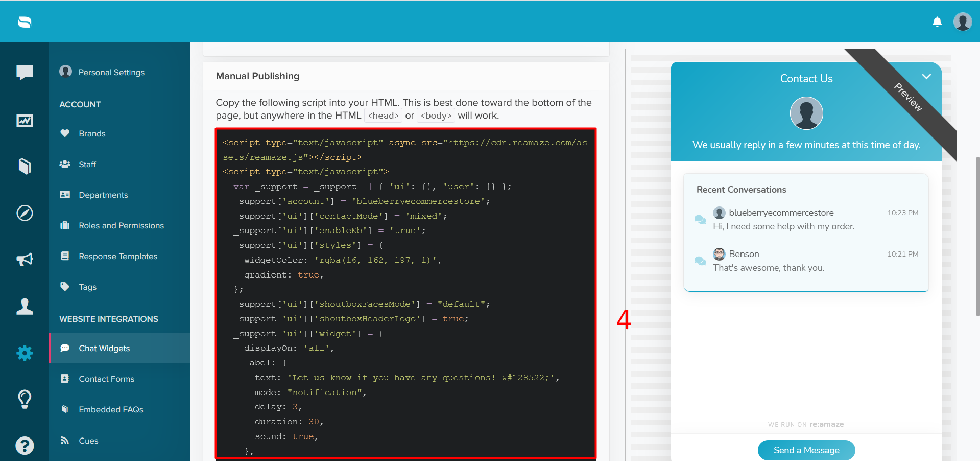Click the Reamaze logo in header

tap(25, 22)
